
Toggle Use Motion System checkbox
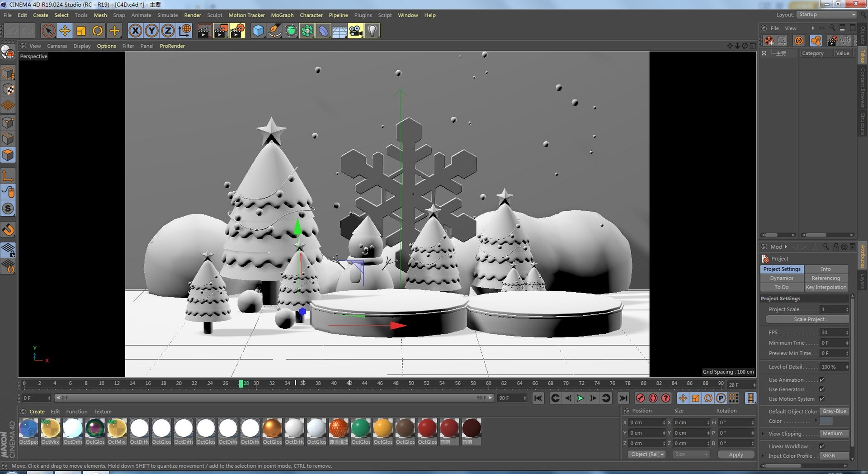click(x=822, y=399)
